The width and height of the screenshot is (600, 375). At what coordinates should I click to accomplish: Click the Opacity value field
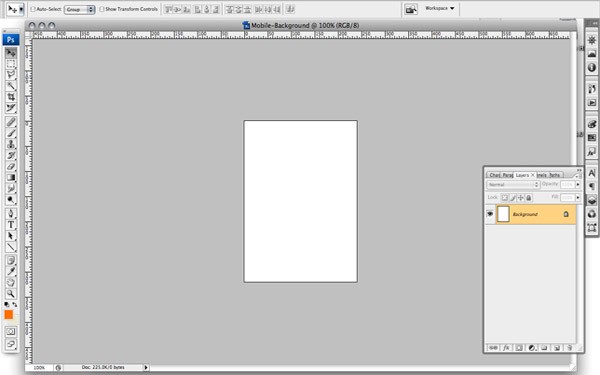567,184
